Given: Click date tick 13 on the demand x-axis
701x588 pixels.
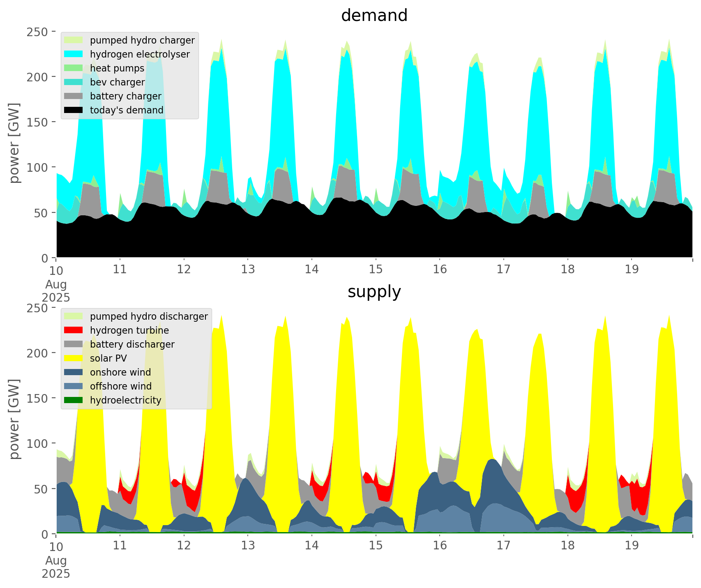Looking at the screenshot, I should (248, 270).
